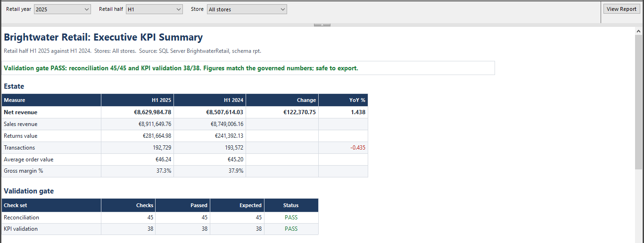Select the transactions count 193,572
644x243 pixels.
click(234, 148)
